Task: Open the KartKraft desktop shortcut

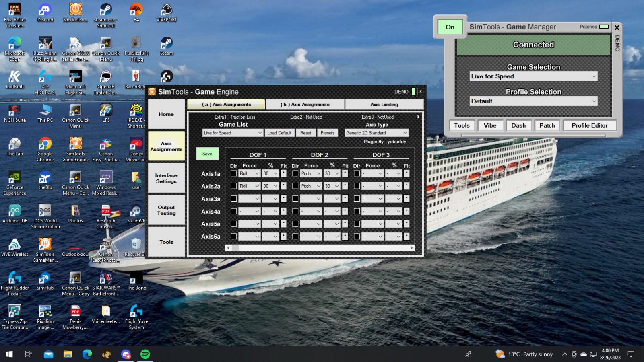Action: (x=15, y=77)
